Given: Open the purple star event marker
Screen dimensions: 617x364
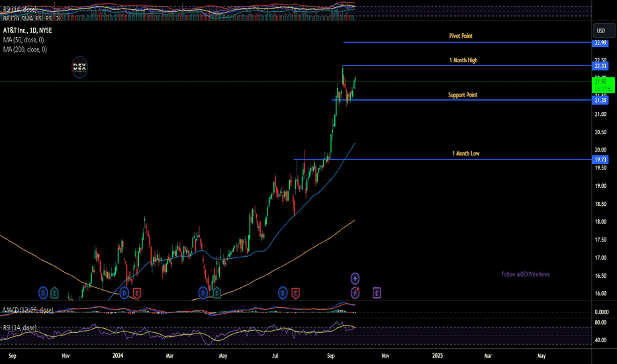Looking at the screenshot, I should tap(355, 279).
